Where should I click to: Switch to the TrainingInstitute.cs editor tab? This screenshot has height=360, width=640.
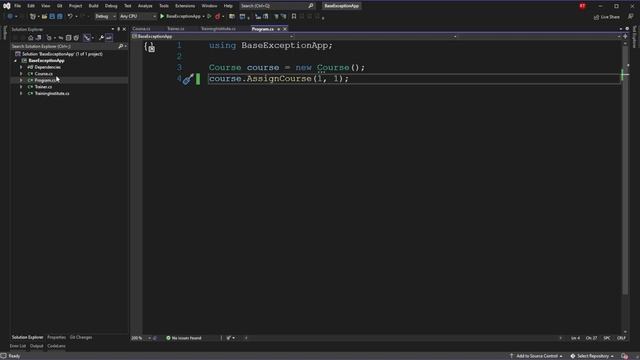(218, 29)
